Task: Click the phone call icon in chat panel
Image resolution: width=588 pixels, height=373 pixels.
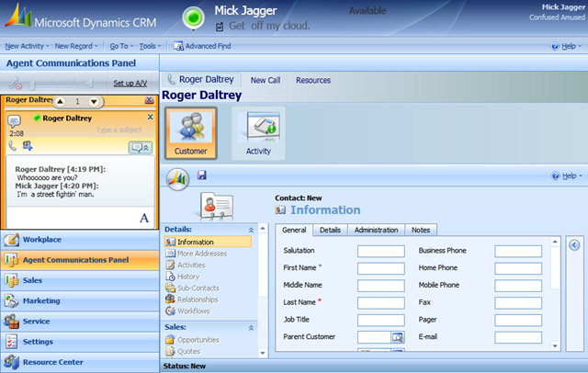Action: pyautogui.click(x=12, y=145)
